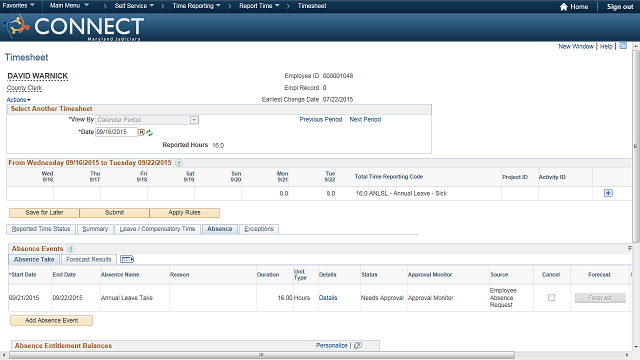Click the Help link
The height and width of the screenshot is (360, 640).
606,47
